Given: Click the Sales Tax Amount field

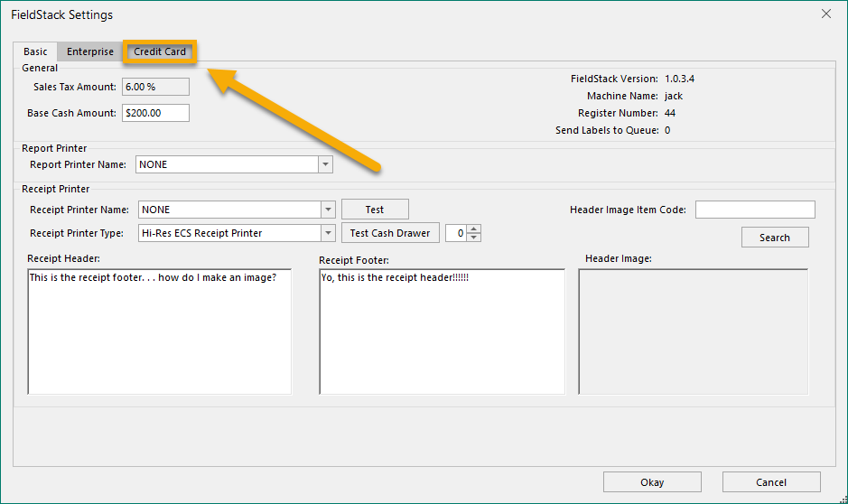Looking at the screenshot, I should [155, 87].
